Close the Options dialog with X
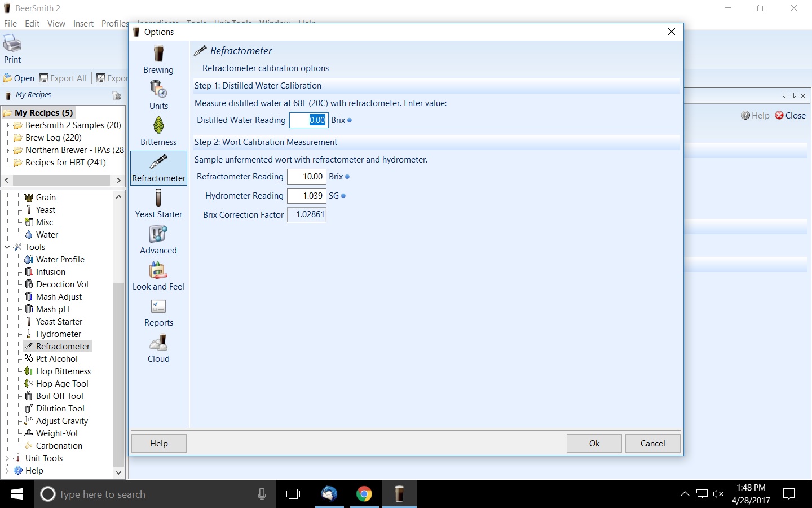Image resolution: width=812 pixels, height=508 pixels. (672, 32)
